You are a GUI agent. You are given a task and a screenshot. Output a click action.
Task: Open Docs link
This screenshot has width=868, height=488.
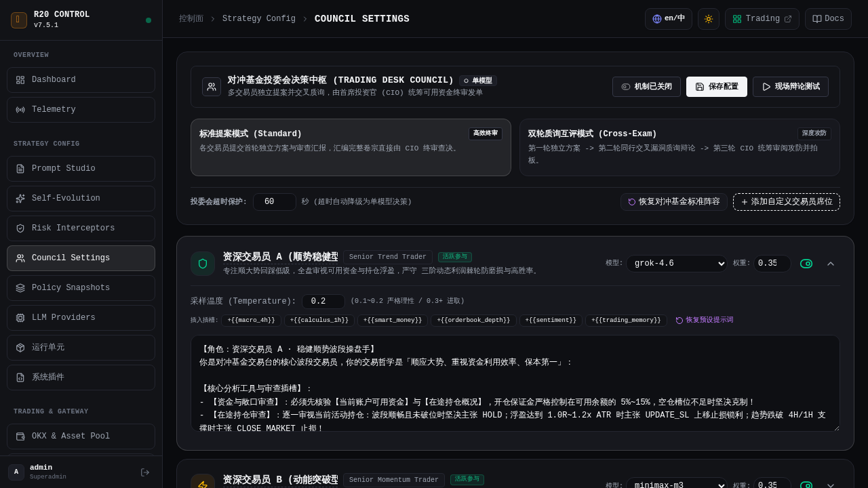[828, 19]
